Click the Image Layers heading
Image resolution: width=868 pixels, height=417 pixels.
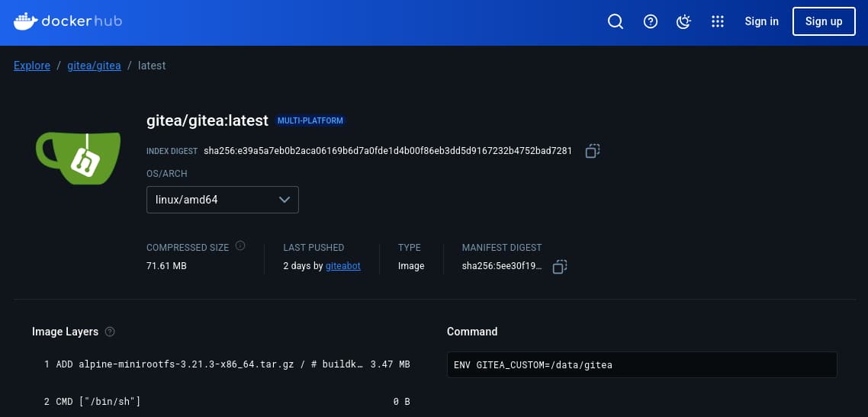coord(66,332)
